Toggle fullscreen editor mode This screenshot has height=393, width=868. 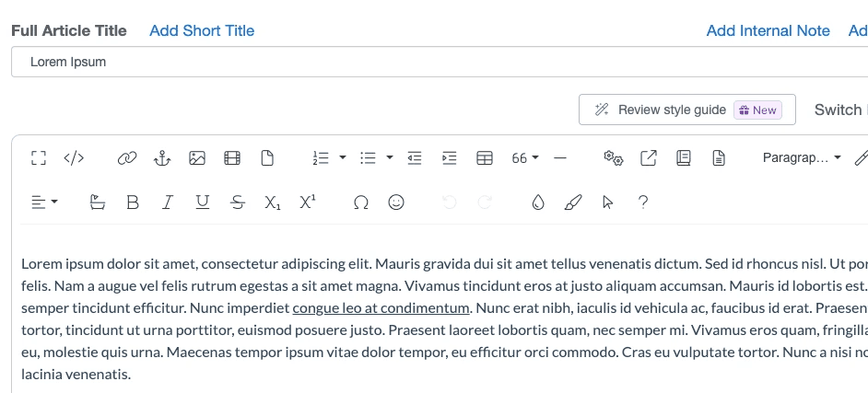tap(38, 158)
